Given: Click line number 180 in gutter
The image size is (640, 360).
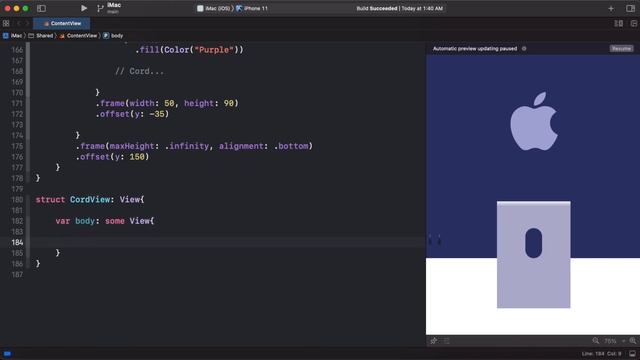Looking at the screenshot, I should pyautogui.click(x=17, y=200).
